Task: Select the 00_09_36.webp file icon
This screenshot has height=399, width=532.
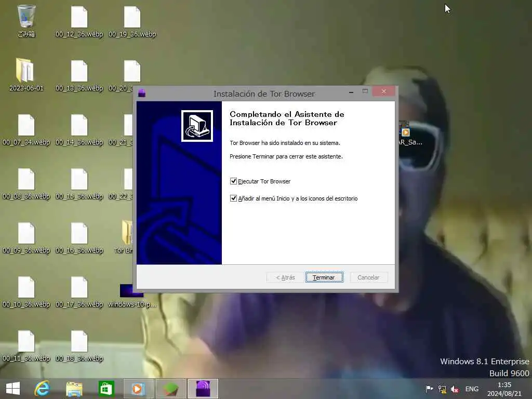Action: click(26, 237)
